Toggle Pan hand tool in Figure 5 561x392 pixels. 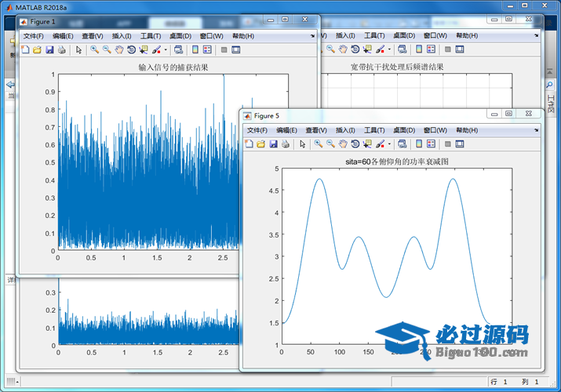343,144
